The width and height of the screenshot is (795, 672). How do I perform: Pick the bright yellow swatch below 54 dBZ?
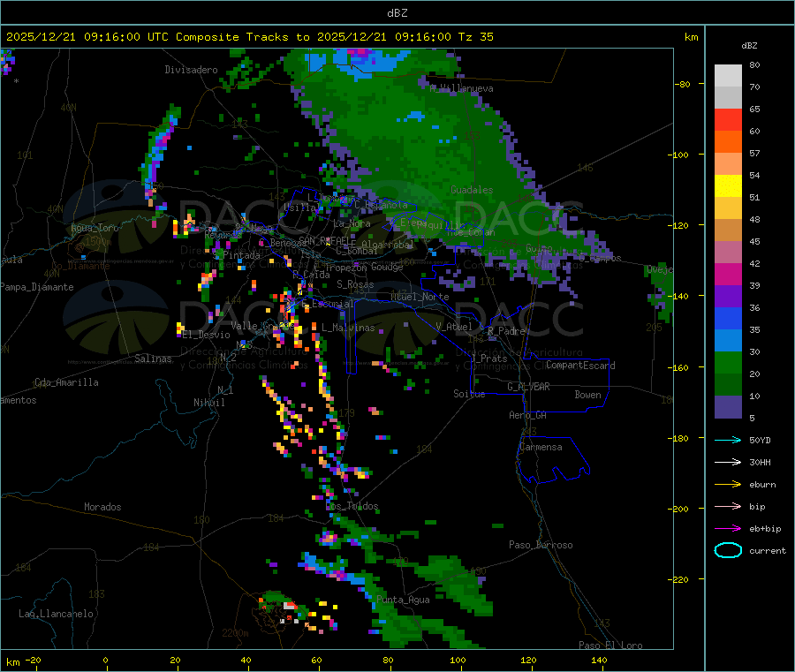tap(728, 186)
